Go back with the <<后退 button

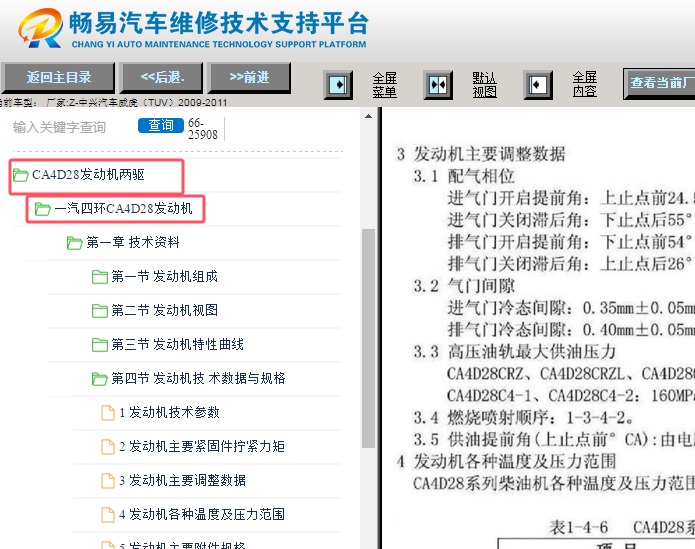click(162, 78)
